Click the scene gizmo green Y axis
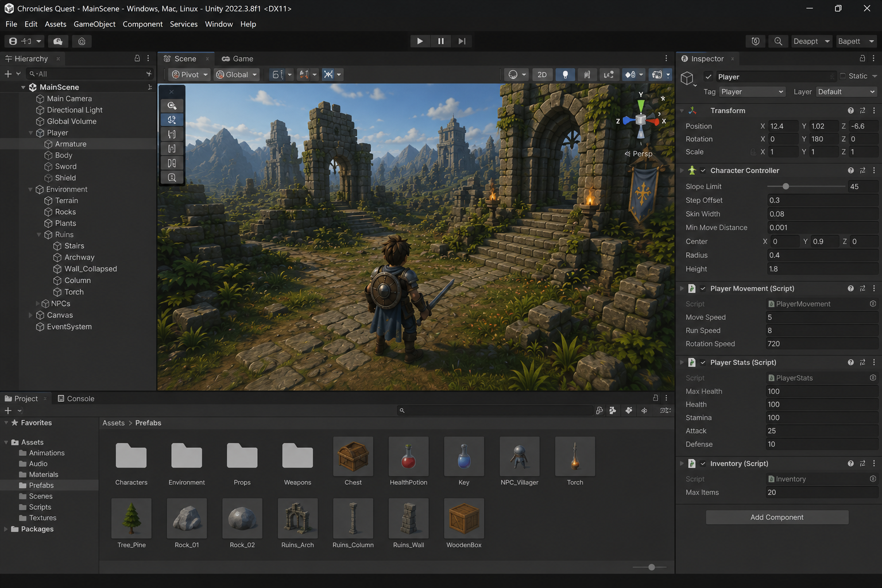The image size is (882, 588). coord(641,105)
